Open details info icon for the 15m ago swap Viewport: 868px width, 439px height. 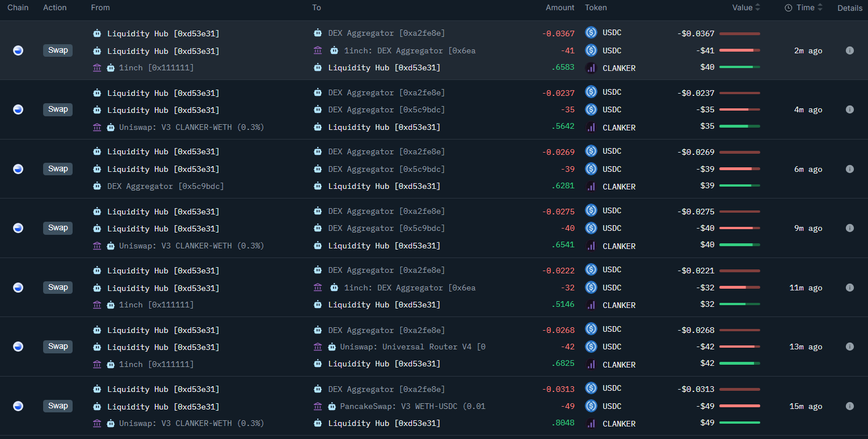(x=850, y=406)
